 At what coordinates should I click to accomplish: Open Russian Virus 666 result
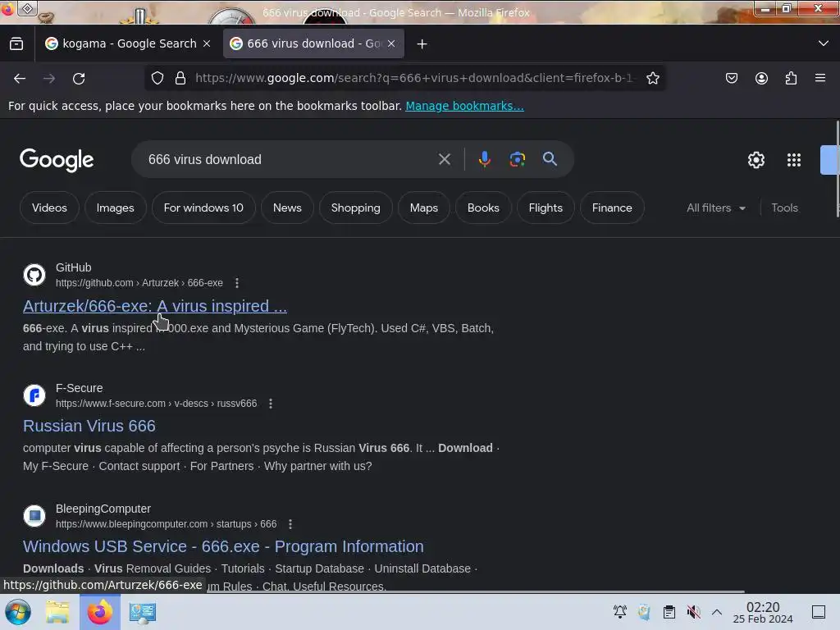click(89, 426)
